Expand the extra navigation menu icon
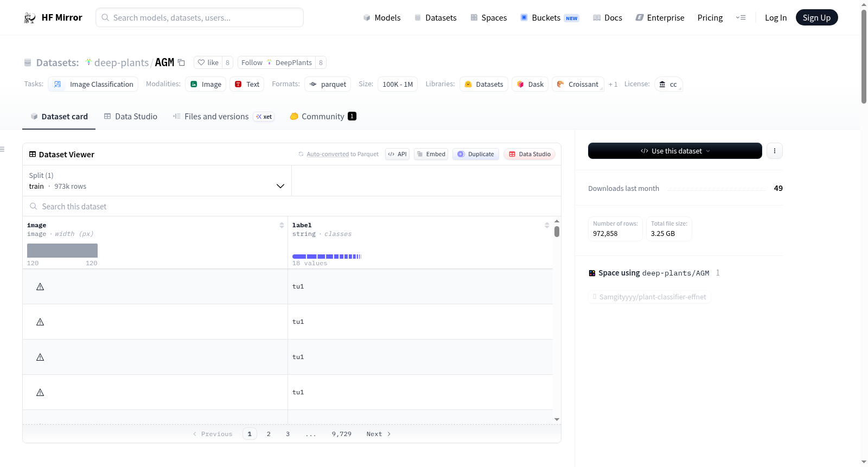Screen dimensions: 868x467 pyautogui.click(x=741, y=17)
